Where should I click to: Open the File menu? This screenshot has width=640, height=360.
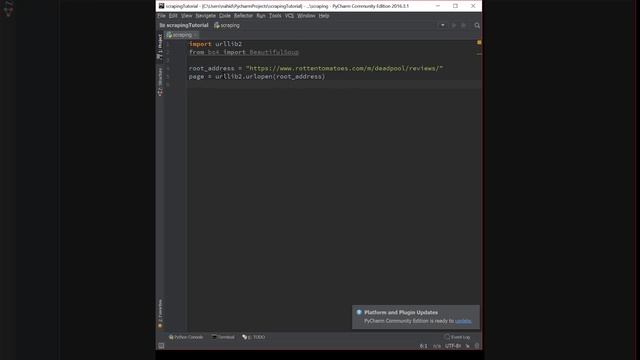[162, 16]
